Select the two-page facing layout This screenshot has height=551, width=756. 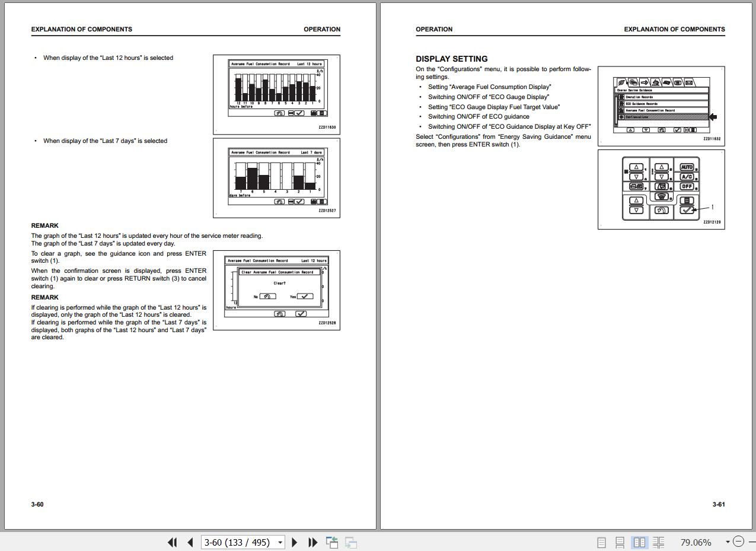(639, 542)
